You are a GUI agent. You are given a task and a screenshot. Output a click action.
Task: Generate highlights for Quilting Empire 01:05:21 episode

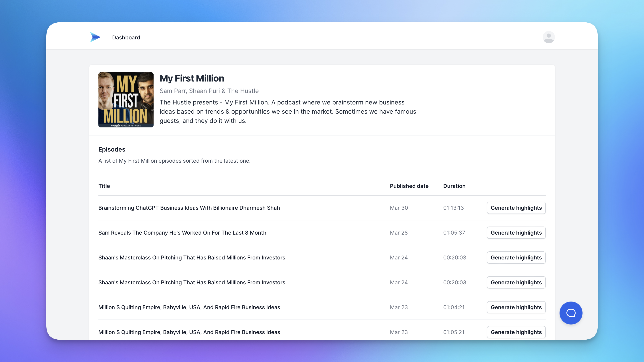[516, 332]
